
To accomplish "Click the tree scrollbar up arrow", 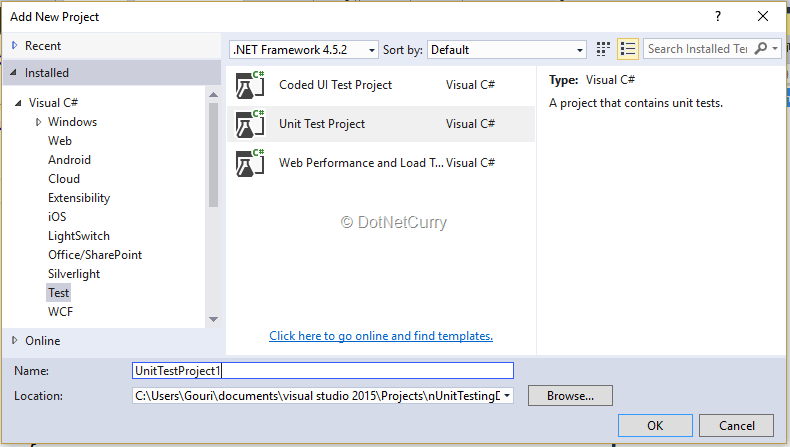I will 214,94.
